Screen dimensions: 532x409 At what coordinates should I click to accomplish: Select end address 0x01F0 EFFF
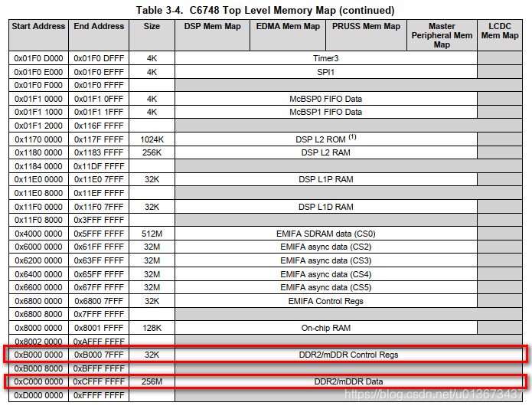[99, 72]
